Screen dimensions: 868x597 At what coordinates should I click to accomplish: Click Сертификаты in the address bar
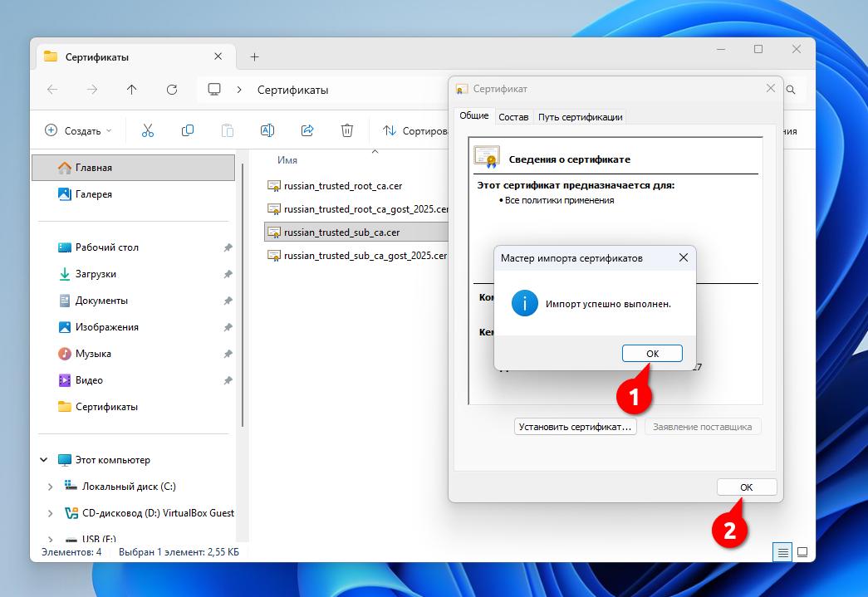click(293, 90)
